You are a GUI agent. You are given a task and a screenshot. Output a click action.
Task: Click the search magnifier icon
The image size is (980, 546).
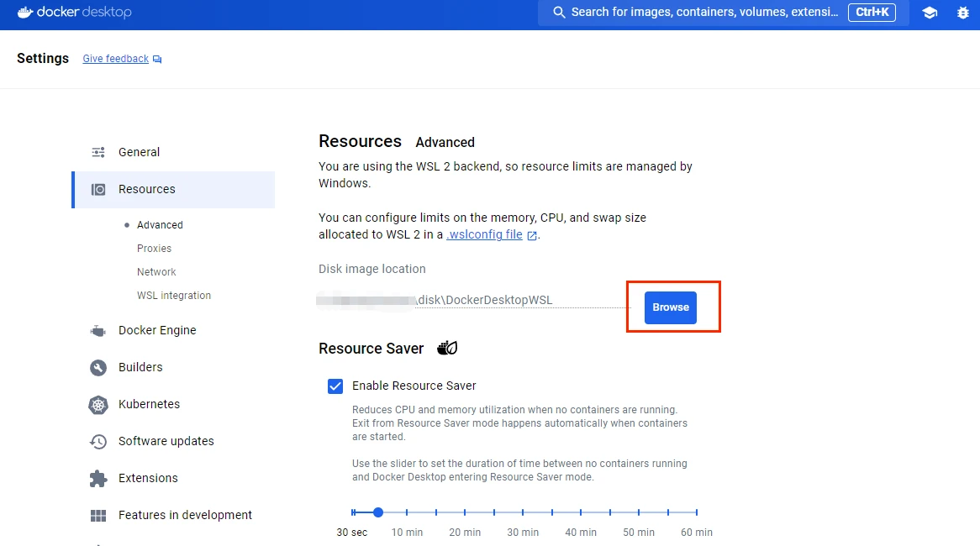click(x=559, y=13)
